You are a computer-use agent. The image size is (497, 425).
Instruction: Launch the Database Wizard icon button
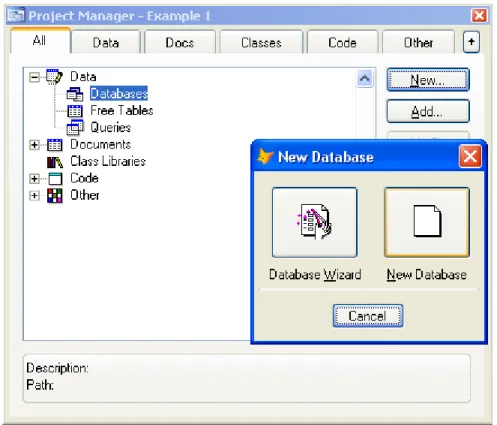(315, 222)
